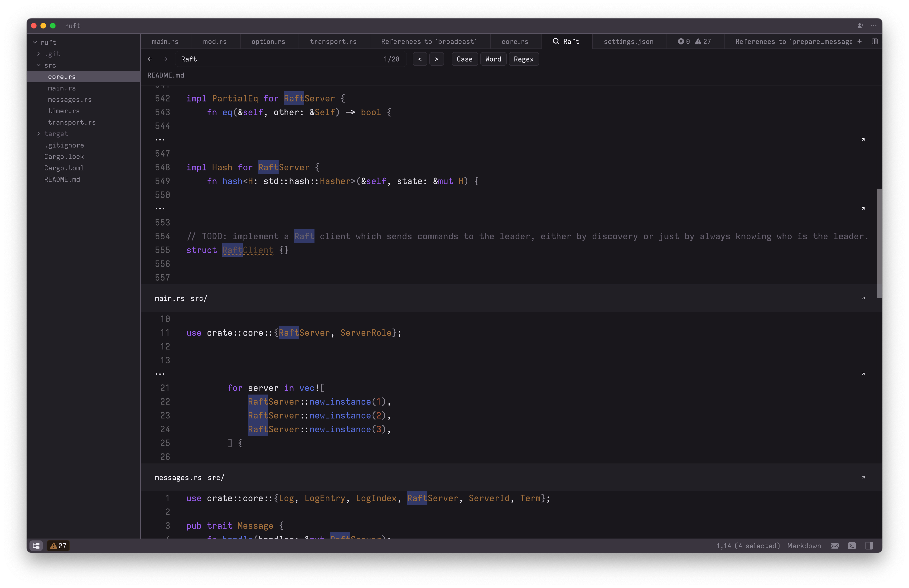
Task: Expand the ellipsis after line 550
Action: tap(160, 208)
